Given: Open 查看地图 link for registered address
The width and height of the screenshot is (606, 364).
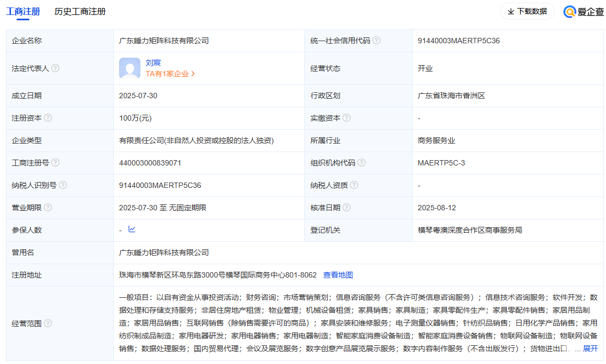Looking at the screenshot, I should (x=338, y=275).
